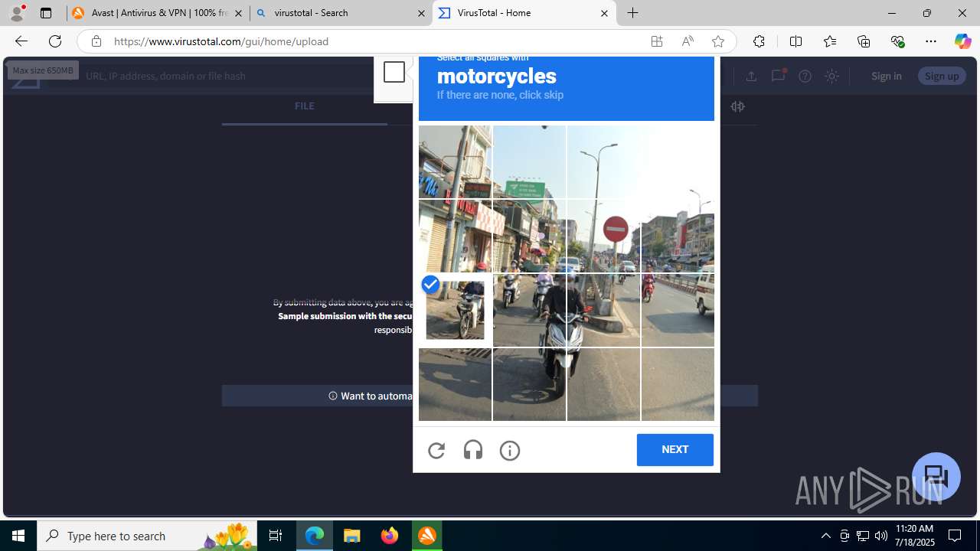Viewport: 980px width, 551px height.
Task: Select captcha tile with the no-entry sign
Action: tap(603, 236)
